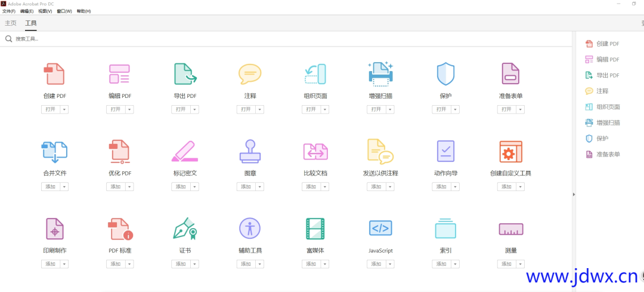The image size is (644, 292).
Task: Click 添加 button under 富媒体
Action: (311, 264)
